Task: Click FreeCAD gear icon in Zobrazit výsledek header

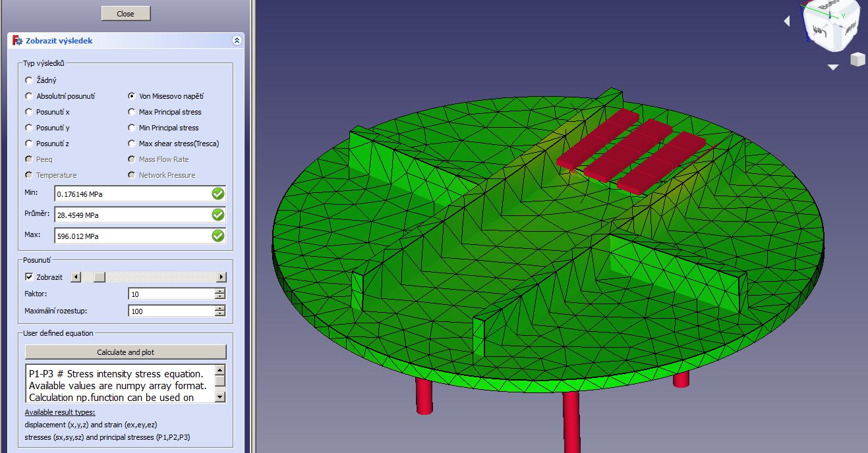Action: point(18,41)
